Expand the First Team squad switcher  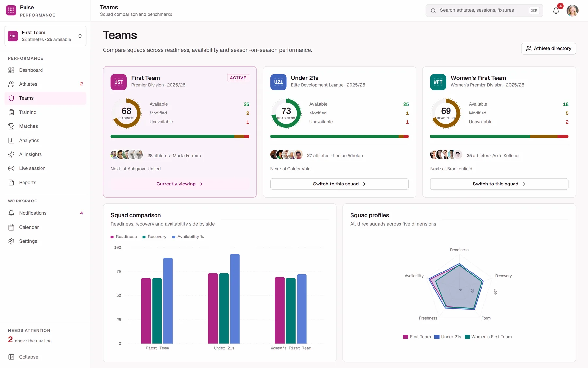45,36
